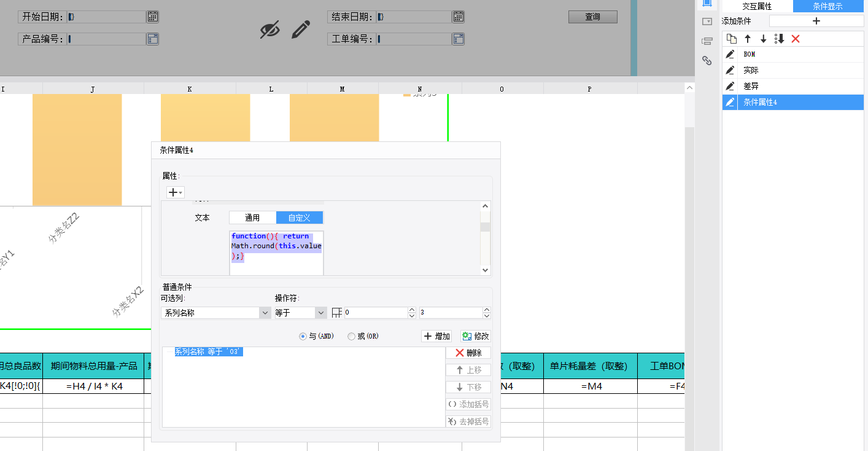Add a new condition with the plus button
This screenshot has height=451, width=868.
pyautogui.click(x=816, y=21)
